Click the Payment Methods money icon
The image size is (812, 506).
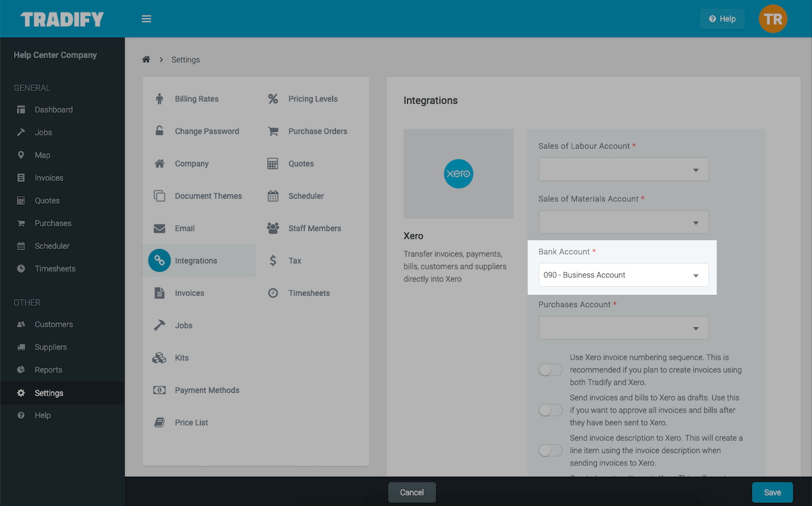click(x=159, y=390)
